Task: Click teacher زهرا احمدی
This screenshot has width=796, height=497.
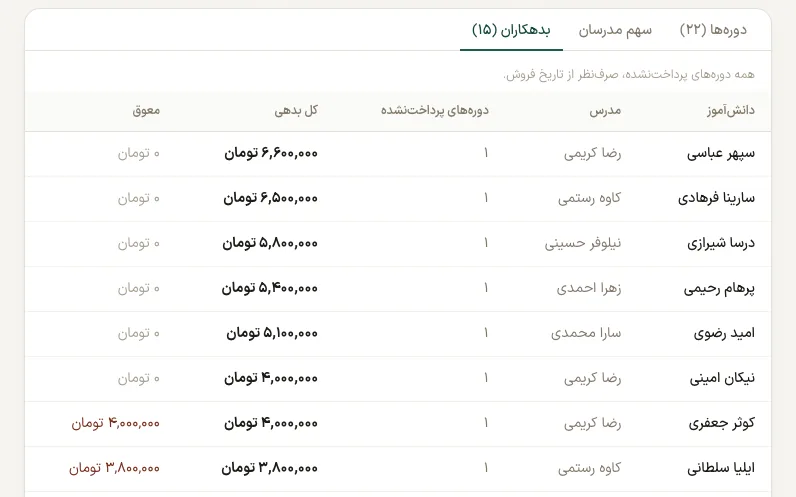Action: (589, 288)
